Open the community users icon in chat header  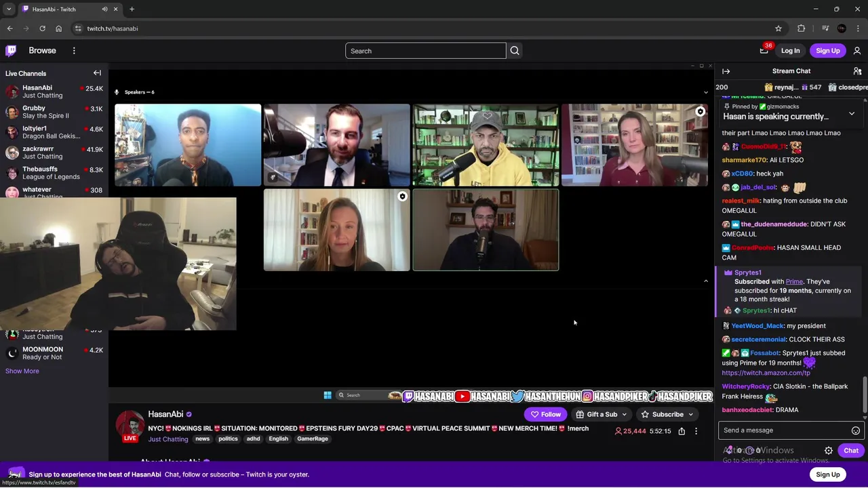[x=857, y=71]
